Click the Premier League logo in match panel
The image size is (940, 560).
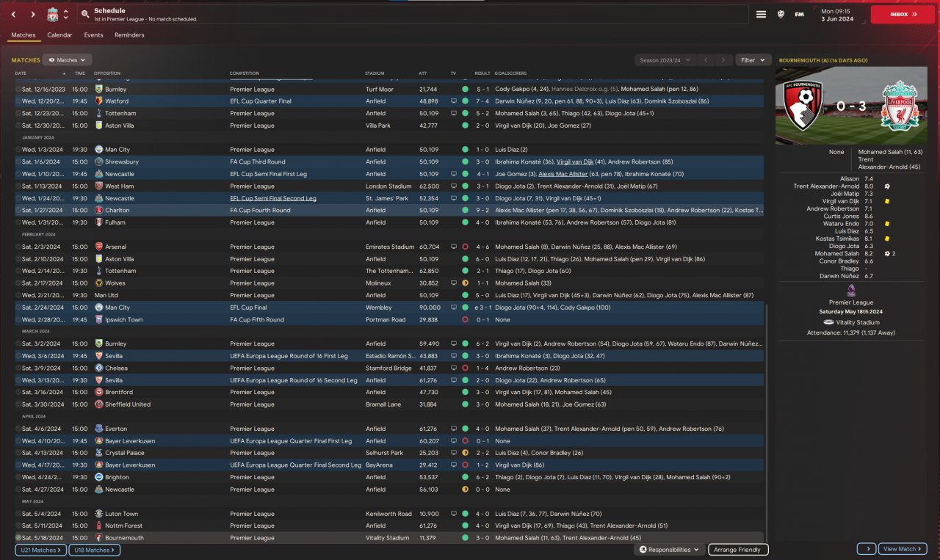(x=851, y=291)
